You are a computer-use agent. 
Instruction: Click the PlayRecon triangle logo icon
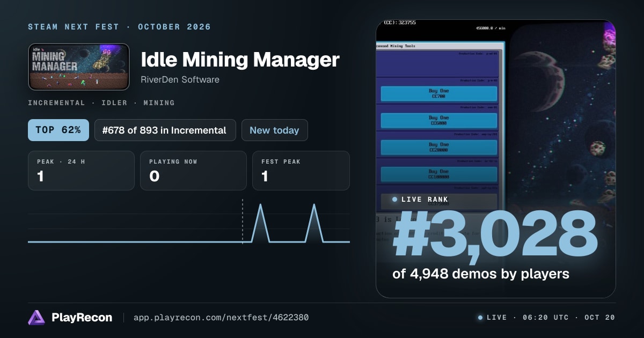(36, 318)
